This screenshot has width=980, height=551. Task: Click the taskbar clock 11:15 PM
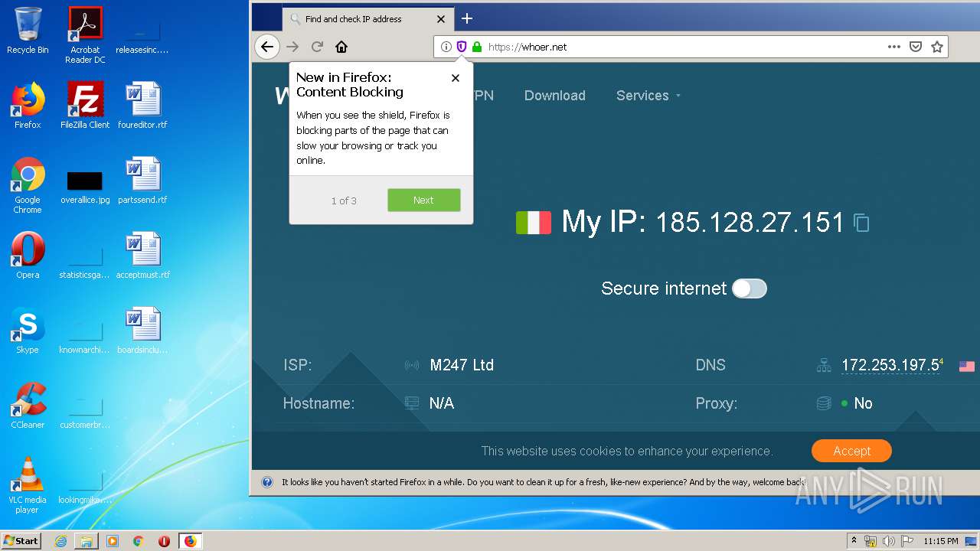coord(941,541)
